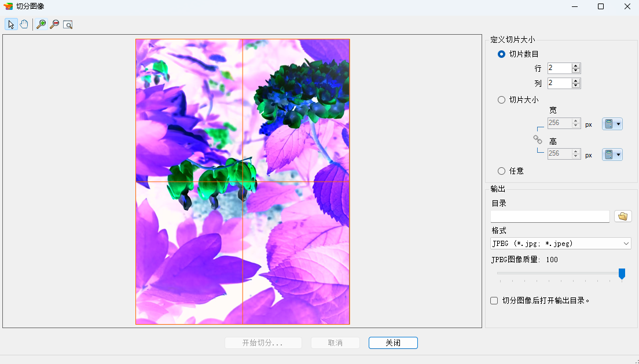Click the folder icon to browse output directory
The height and width of the screenshot is (364, 639).
(623, 216)
